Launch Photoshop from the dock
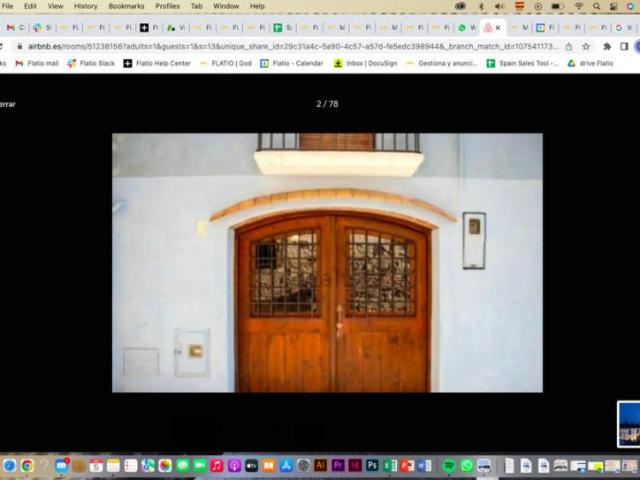 371,466
